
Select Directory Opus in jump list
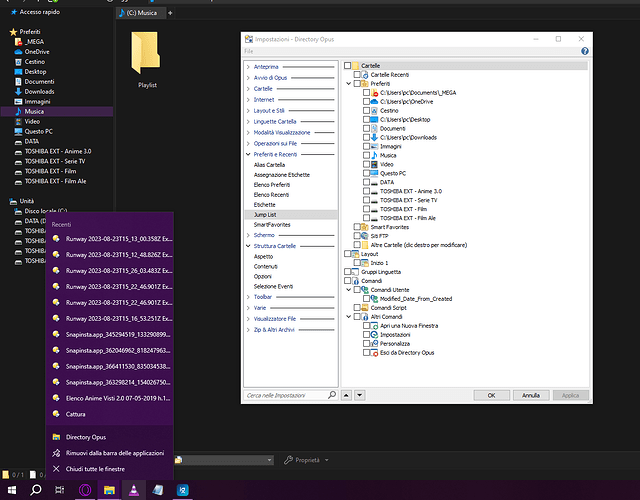(109, 437)
